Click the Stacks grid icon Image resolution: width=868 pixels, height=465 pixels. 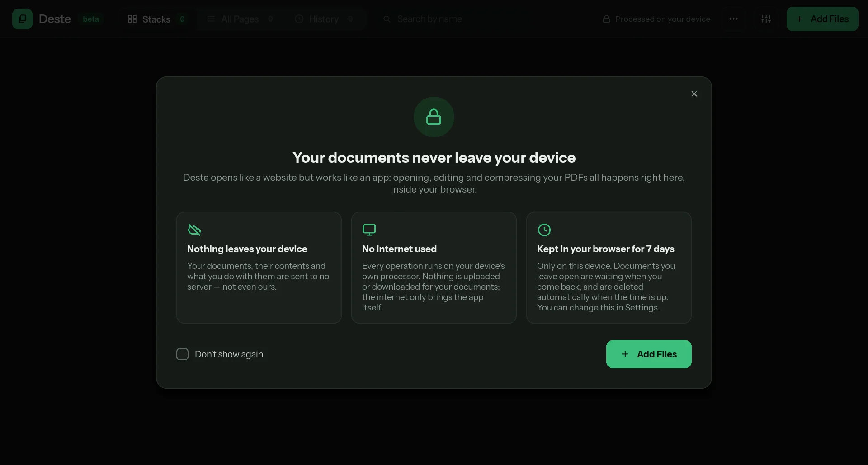tap(132, 19)
